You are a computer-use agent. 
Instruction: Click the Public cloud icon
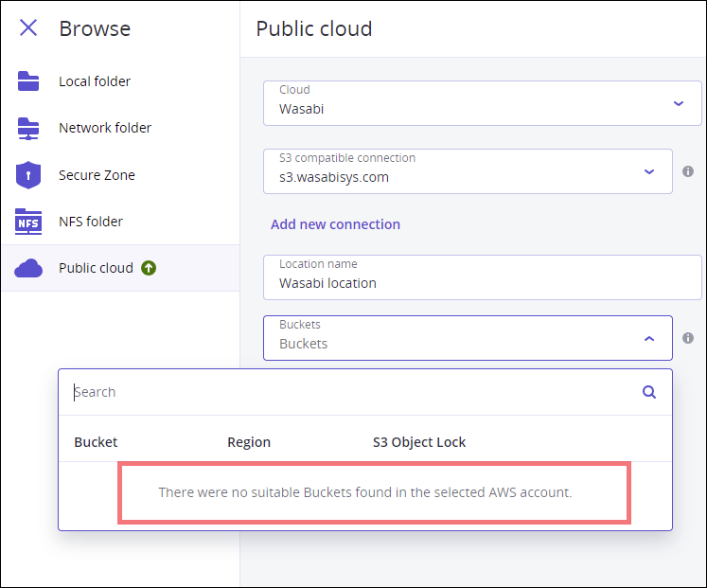click(28, 268)
